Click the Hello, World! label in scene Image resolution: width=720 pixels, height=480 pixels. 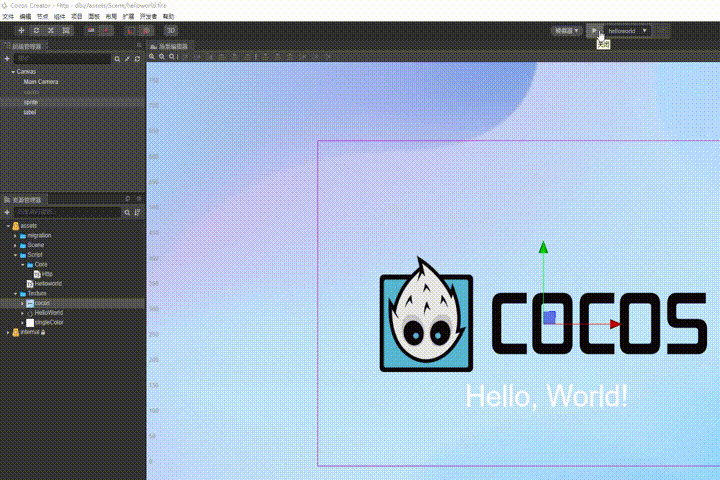[x=546, y=396]
